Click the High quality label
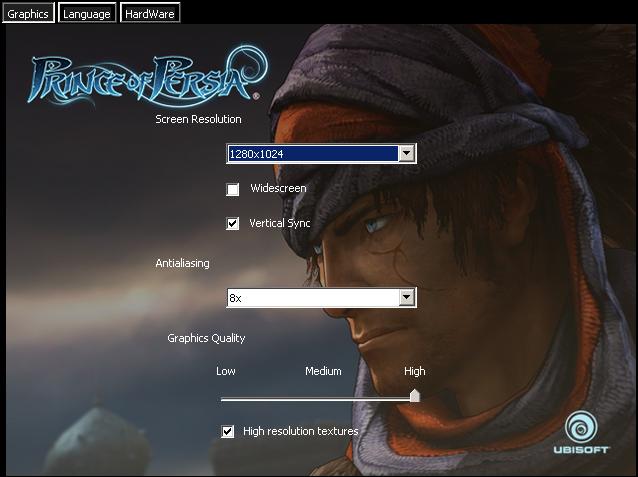638x477 pixels. (x=414, y=371)
